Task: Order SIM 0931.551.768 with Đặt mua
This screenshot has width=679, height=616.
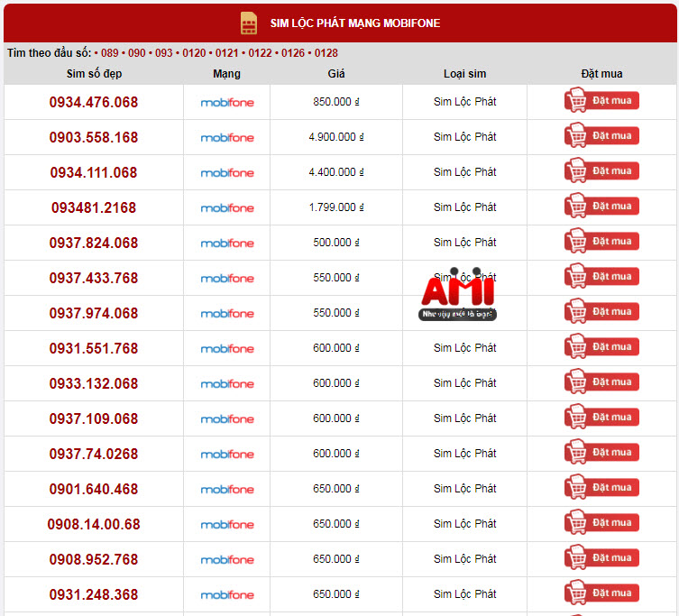Action: coord(601,346)
